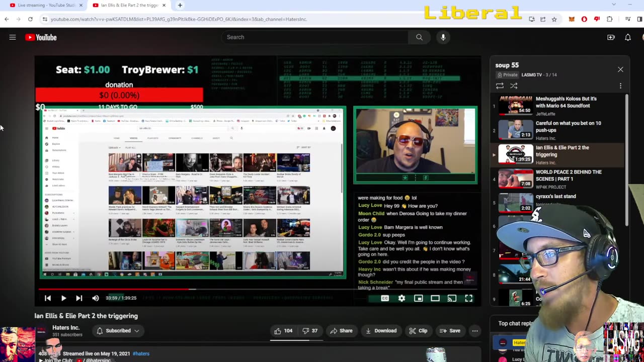The image size is (644, 362).
Task: Open the Haters Inc. channel name
Action: pyautogui.click(x=66, y=328)
